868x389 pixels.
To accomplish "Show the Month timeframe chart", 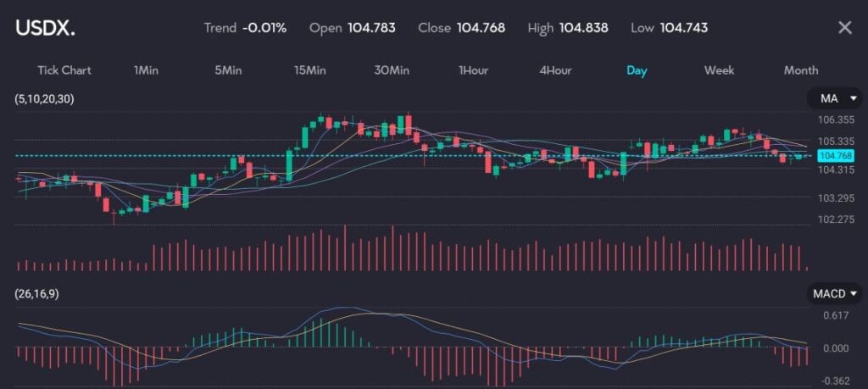I will click(x=800, y=70).
